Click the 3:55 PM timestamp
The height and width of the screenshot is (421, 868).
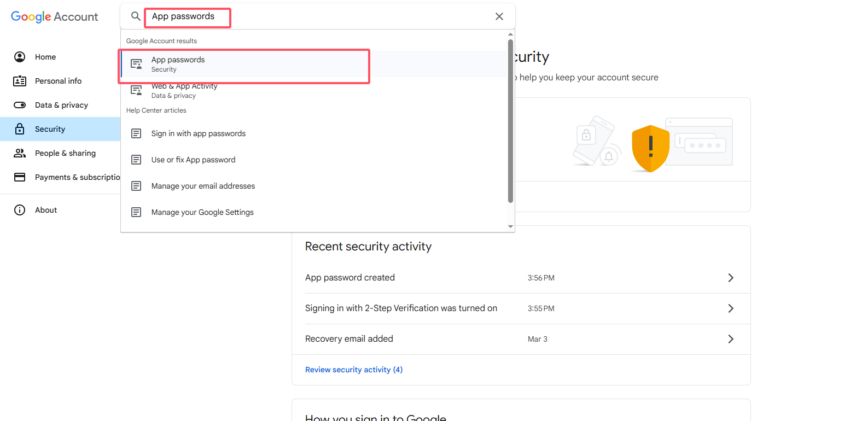tap(541, 308)
